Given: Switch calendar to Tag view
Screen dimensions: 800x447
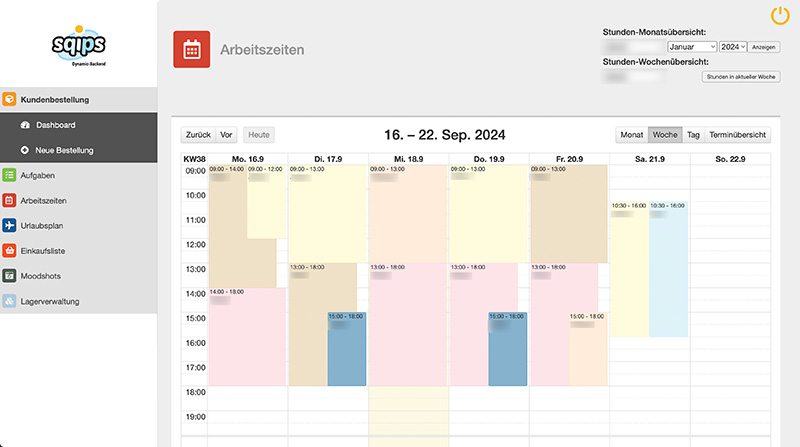Looking at the screenshot, I should [x=693, y=135].
